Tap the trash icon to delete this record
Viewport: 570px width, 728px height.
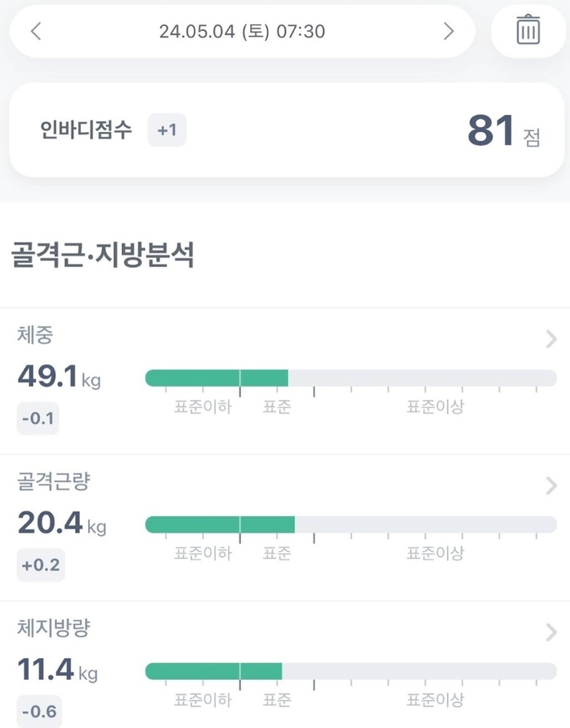[528, 31]
